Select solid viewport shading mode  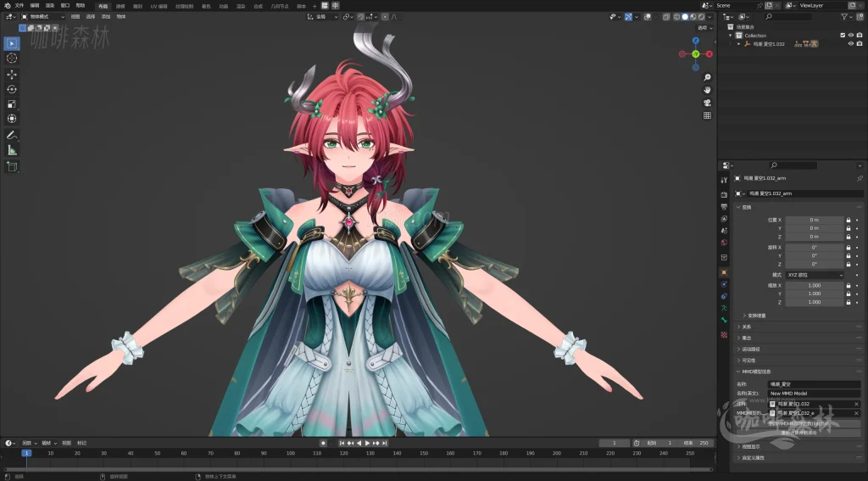tap(685, 17)
